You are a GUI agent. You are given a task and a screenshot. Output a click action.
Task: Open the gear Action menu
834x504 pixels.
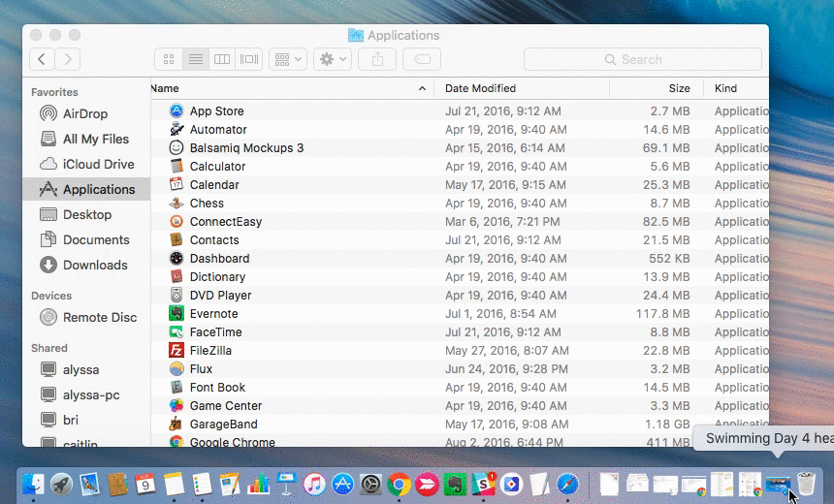coord(333,59)
